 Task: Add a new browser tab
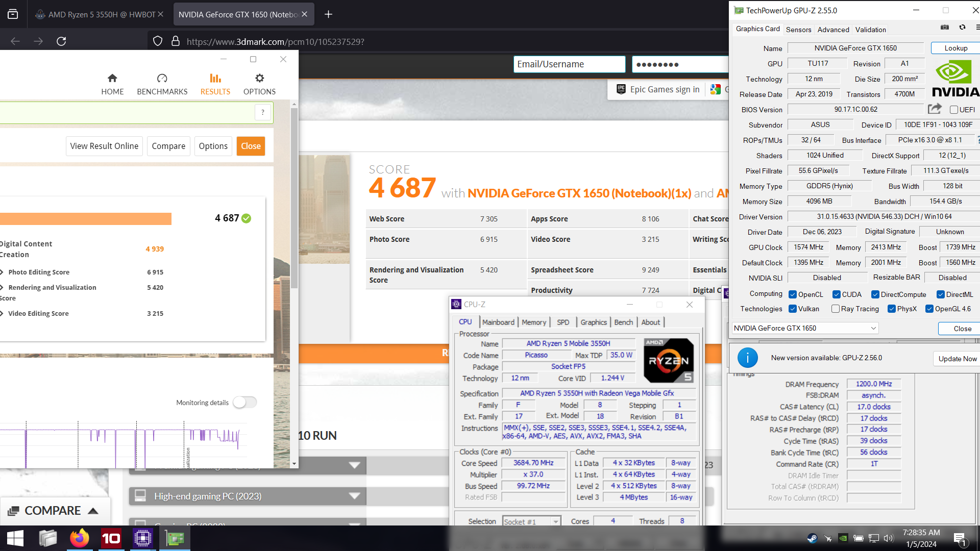click(328, 14)
